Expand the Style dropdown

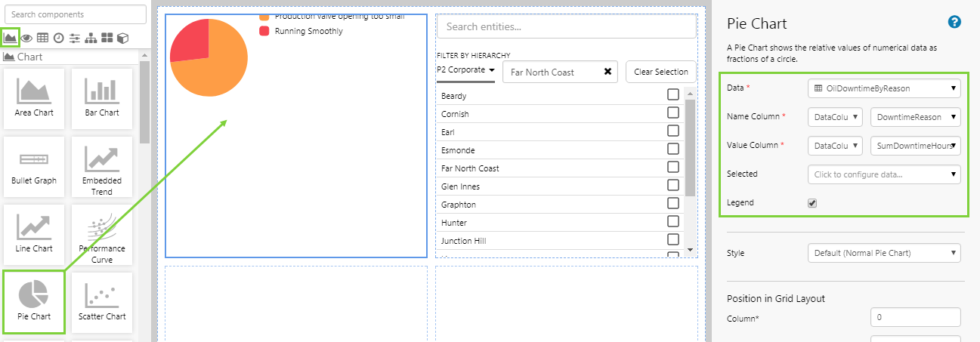884,253
